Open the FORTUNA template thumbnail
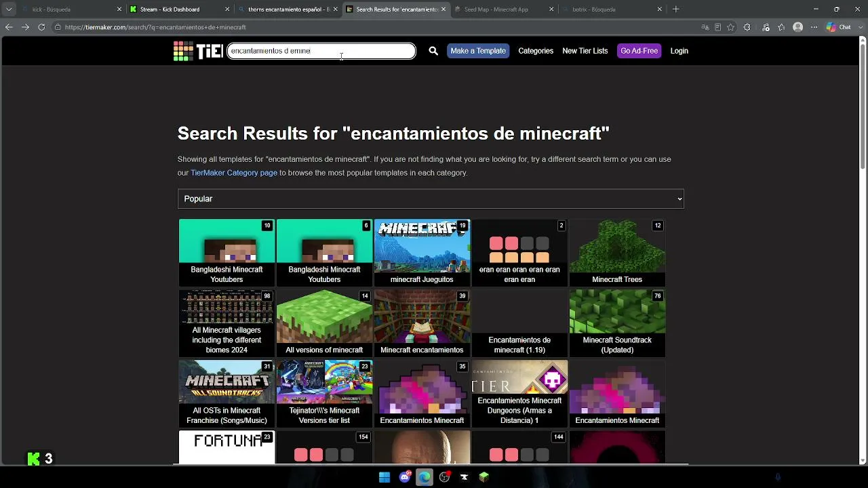The height and width of the screenshot is (488, 868). click(x=226, y=447)
